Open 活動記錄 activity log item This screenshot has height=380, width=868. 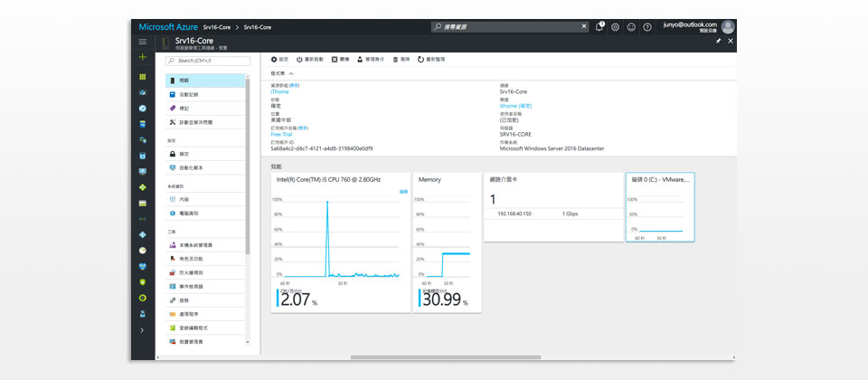click(205, 95)
